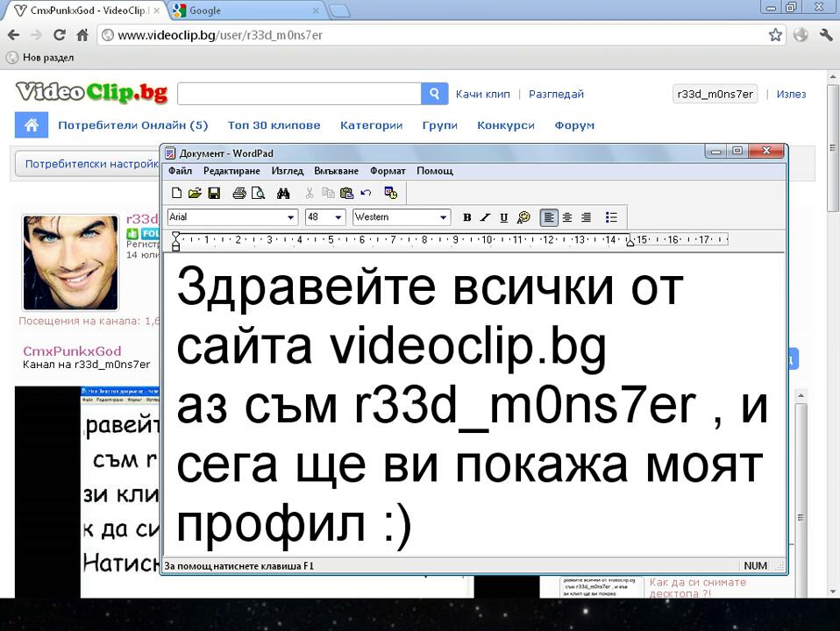This screenshot has height=631, width=840.
Task: Insert date and time via toolbar icon
Action: coord(391,193)
